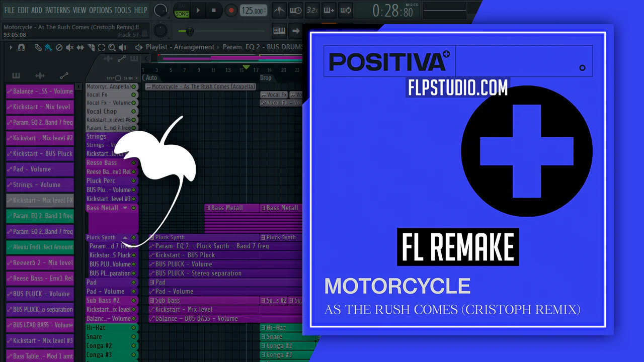Mute the Sub Bass #2 track
This screenshot has height=362, width=644.
coord(134,301)
